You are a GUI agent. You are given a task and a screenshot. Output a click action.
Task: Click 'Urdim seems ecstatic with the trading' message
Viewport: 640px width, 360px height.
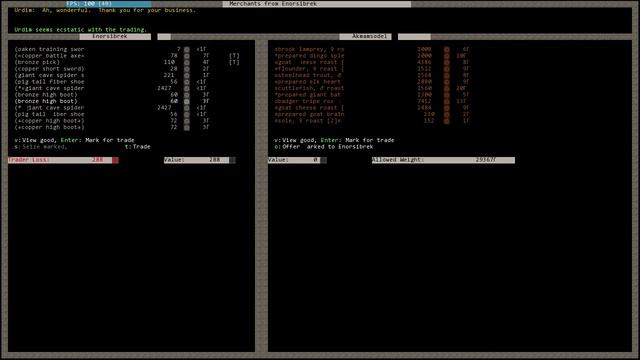[80, 30]
